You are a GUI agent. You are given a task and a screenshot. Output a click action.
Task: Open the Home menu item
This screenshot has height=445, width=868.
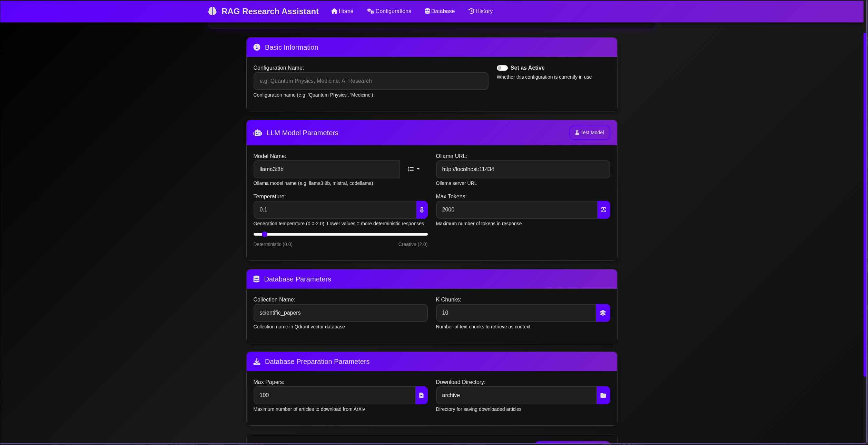tap(342, 11)
